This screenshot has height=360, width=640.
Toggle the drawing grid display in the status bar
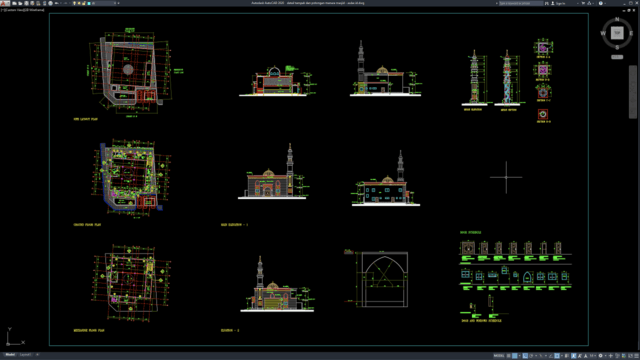click(x=508, y=356)
